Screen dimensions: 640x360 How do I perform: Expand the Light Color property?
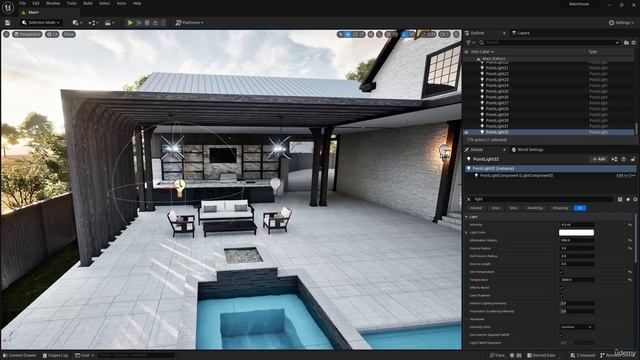[x=467, y=233]
